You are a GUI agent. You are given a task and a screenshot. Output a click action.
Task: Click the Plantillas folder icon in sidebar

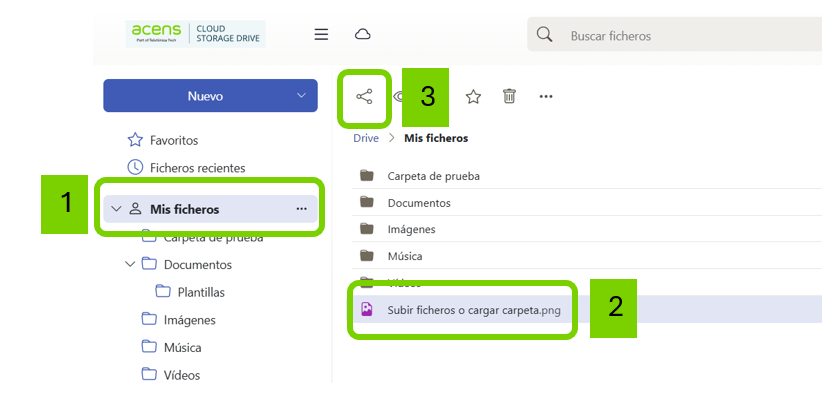coord(163,291)
